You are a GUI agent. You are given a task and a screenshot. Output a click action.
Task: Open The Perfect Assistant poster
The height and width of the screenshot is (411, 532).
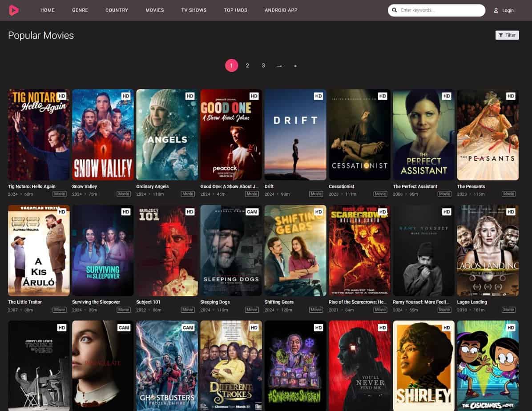point(423,135)
